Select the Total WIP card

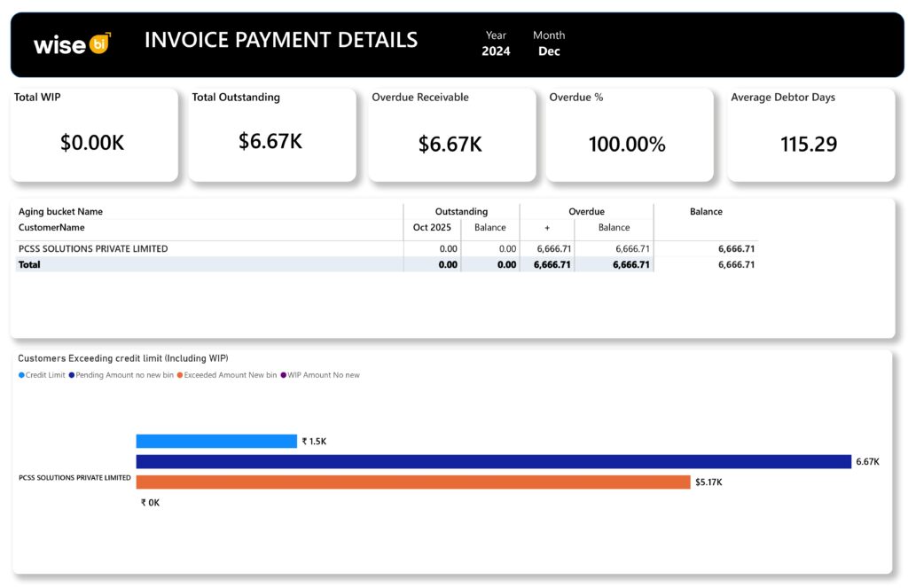coord(93,135)
